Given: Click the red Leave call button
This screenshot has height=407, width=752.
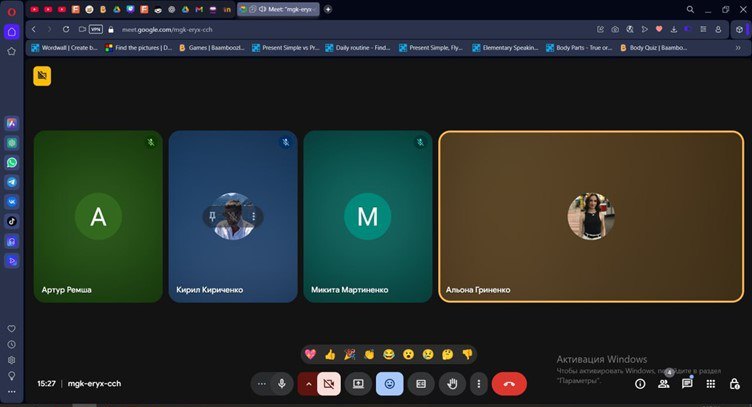Looking at the screenshot, I should [x=509, y=383].
